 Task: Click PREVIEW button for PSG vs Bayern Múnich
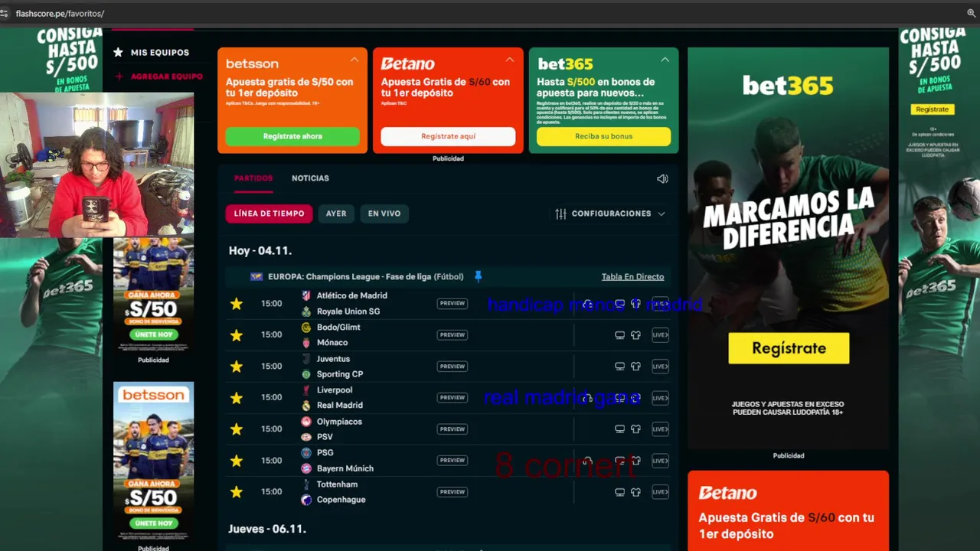tap(452, 461)
